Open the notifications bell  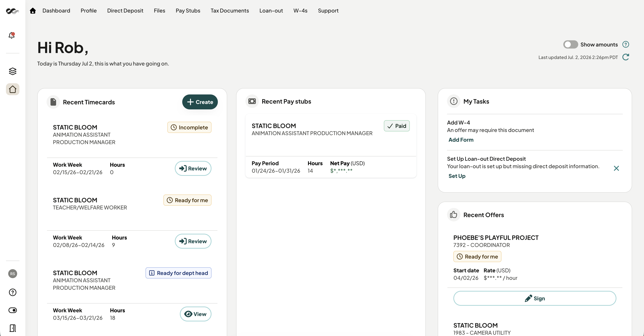pyautogui.click(x=12, y=35)
